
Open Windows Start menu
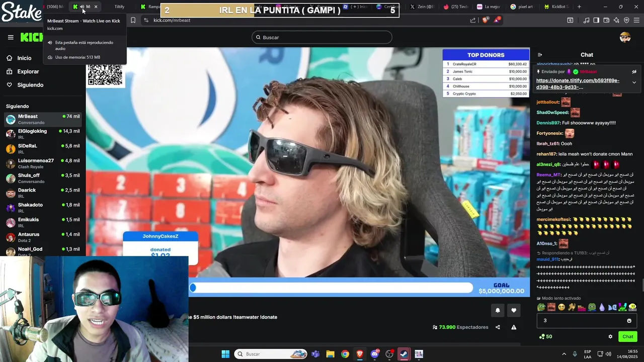225,354
